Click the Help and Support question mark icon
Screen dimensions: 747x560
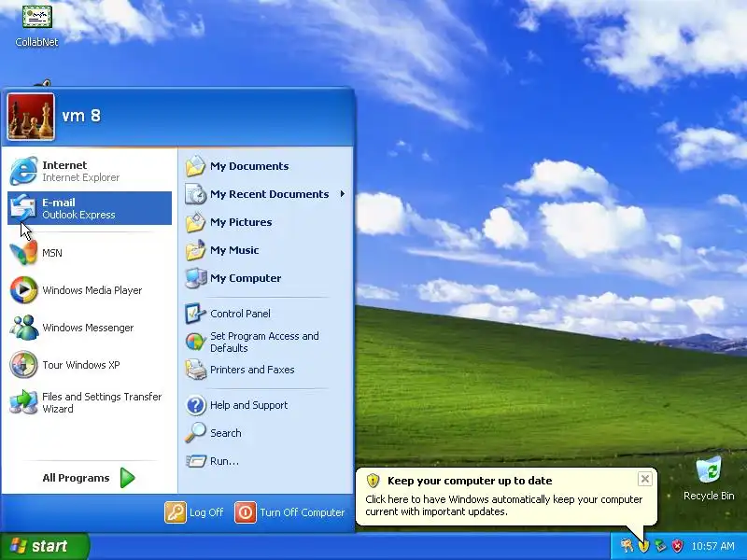pyautogui.click(x=195, y=405)
